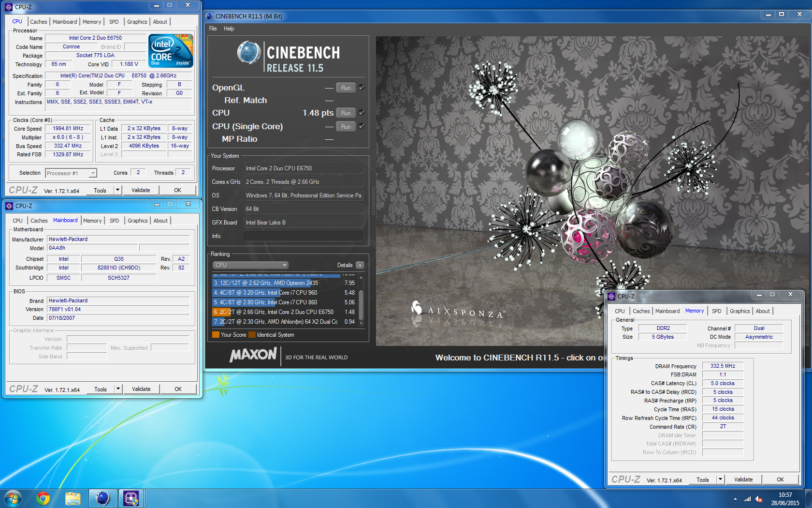
Task: Toggle the CPU test checkbox
Action: 362,113
